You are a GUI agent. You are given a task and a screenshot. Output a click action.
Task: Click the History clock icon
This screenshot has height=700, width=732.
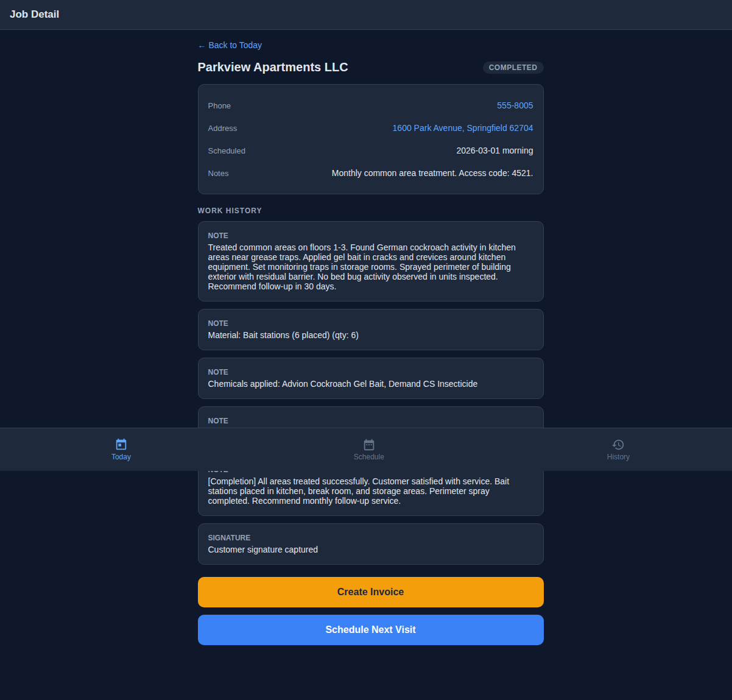[618, 445]
